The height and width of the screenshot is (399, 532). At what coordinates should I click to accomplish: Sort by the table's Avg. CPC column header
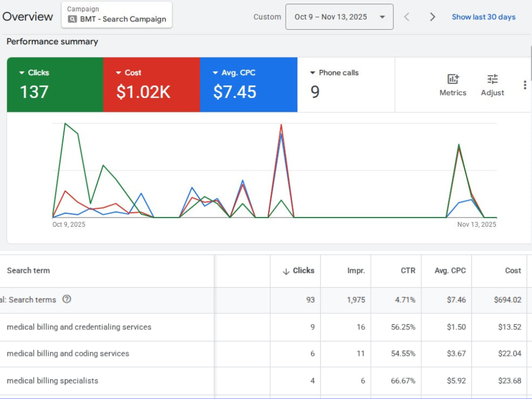tap(450, 270)
